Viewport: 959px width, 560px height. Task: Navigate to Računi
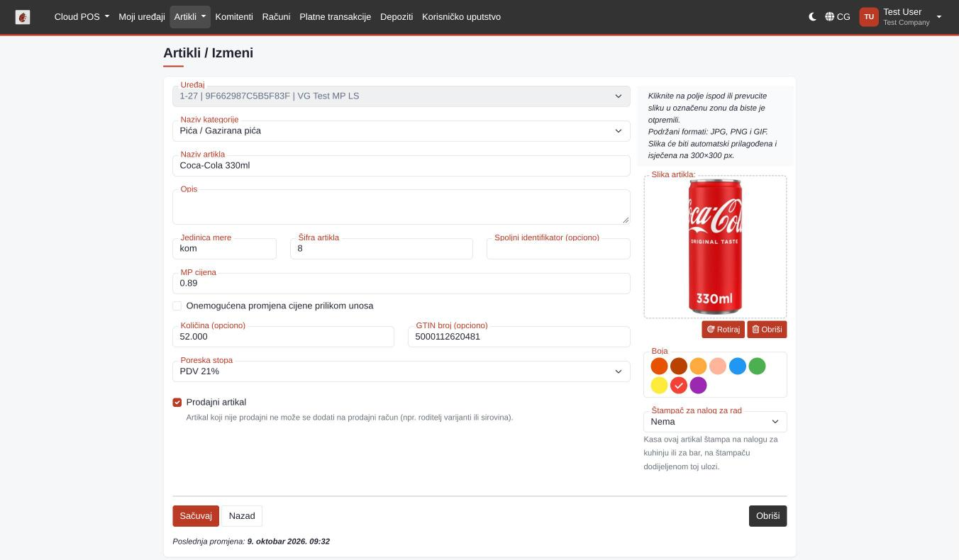point(276,17)
